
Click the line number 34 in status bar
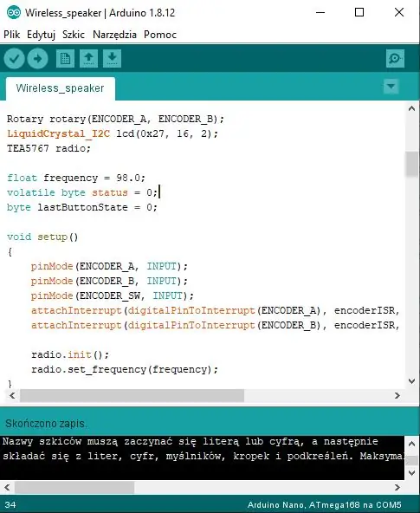pyautogui.click(x=10, y=504)
